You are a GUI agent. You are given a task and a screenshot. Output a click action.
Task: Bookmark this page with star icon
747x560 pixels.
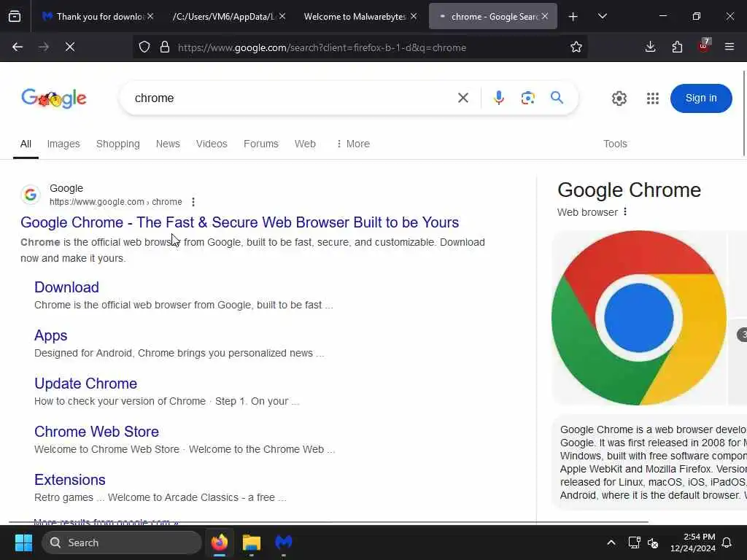[576, 47]
